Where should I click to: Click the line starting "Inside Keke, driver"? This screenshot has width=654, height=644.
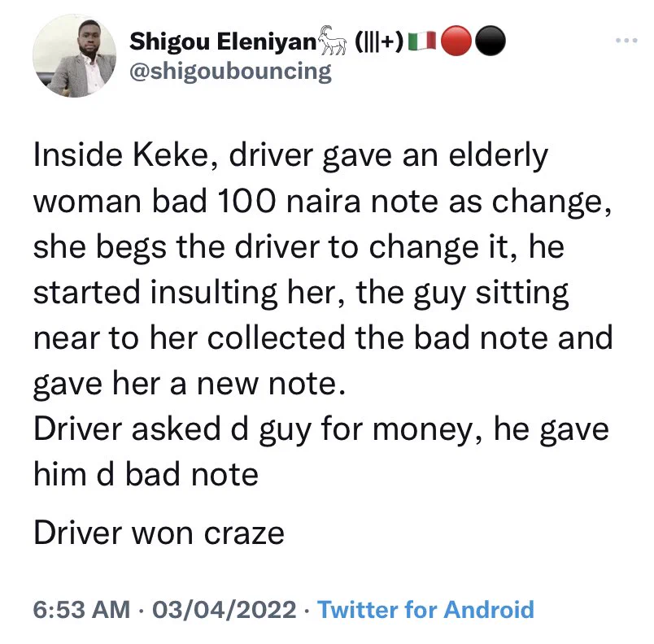pos(290,156)
